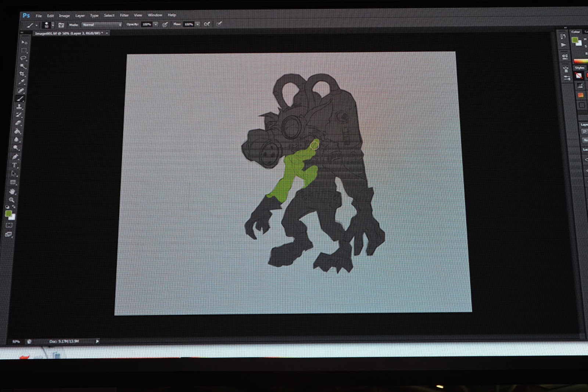Open the Flow slider dropdown arrow
Image resolution: width=588 pixels, height=392 pixels.
pyautogui.click(x=198, y=24)
